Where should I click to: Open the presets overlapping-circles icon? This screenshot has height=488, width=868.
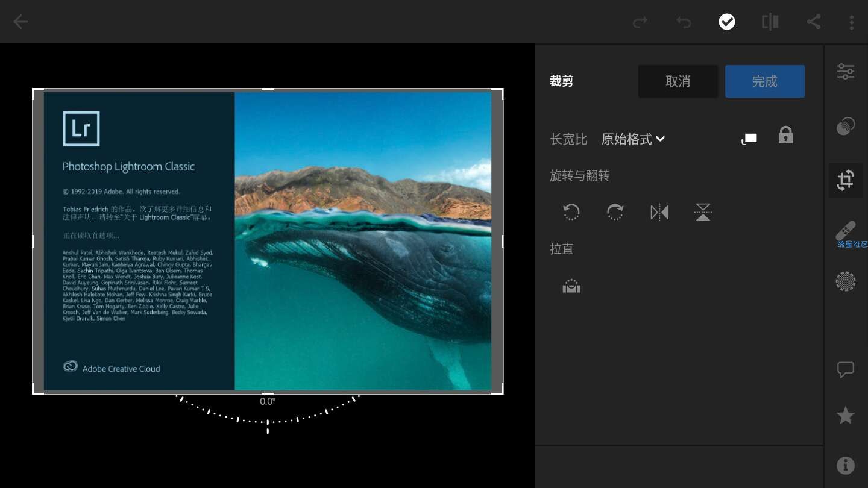tap(846, 125)
